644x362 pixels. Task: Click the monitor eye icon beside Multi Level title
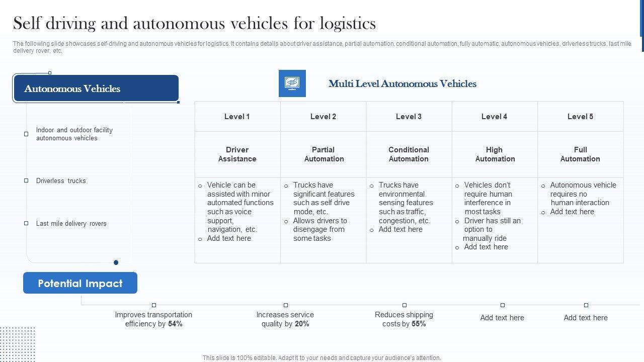tap(292, 83)
